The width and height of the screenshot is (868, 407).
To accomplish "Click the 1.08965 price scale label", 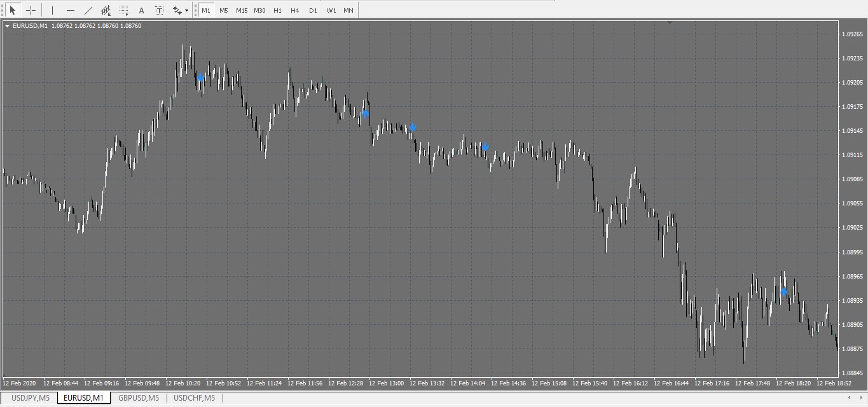I will [x=852, y=277].
